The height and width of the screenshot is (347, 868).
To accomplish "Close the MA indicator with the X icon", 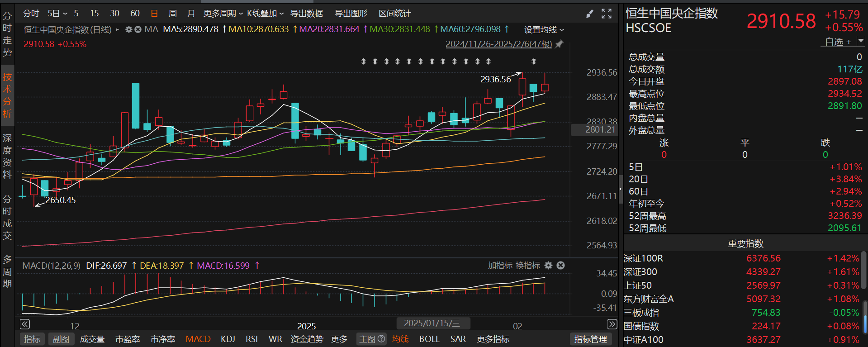I will pyautogui.click(x=138, y=29).
